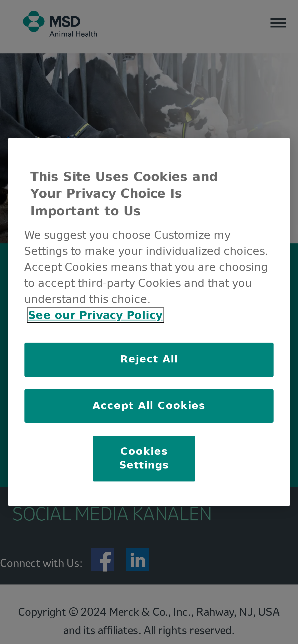Click the cookie banner heading text

pos(124,194)
